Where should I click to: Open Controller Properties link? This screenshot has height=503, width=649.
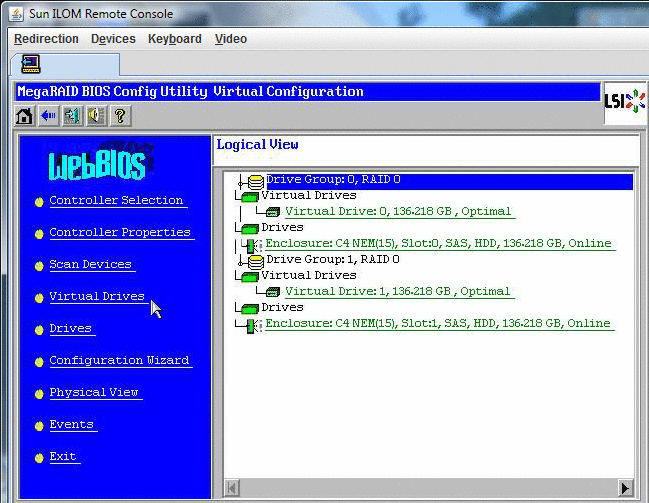pyautogui.click(x=120, y=232)
